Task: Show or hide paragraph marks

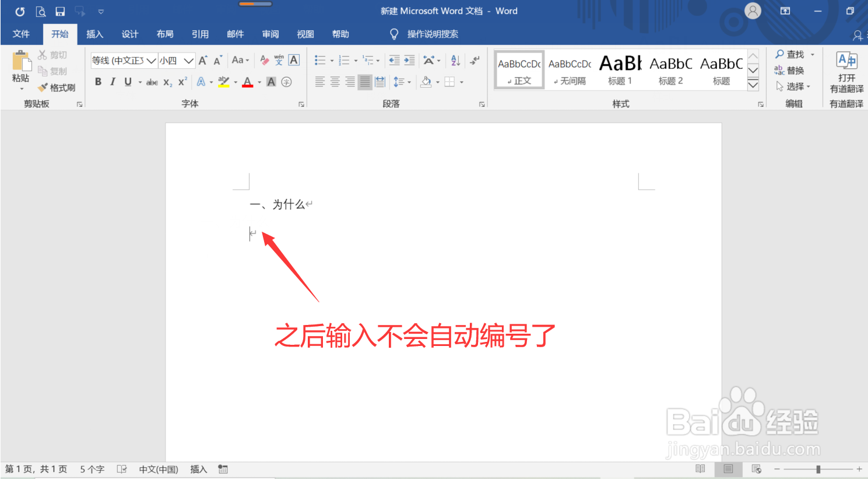Action: point(475,60)
